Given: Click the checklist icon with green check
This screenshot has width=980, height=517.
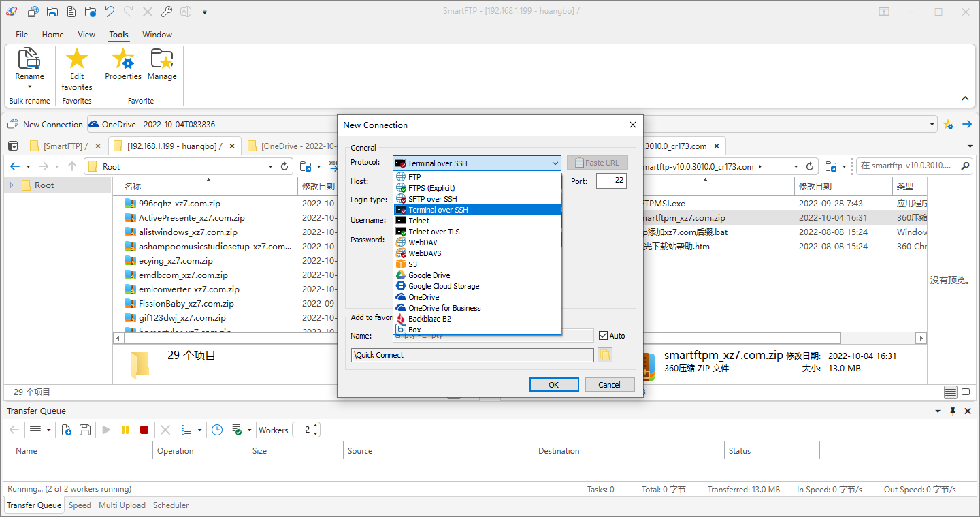Looking at the screenshot, I should [x=236, y=430].
